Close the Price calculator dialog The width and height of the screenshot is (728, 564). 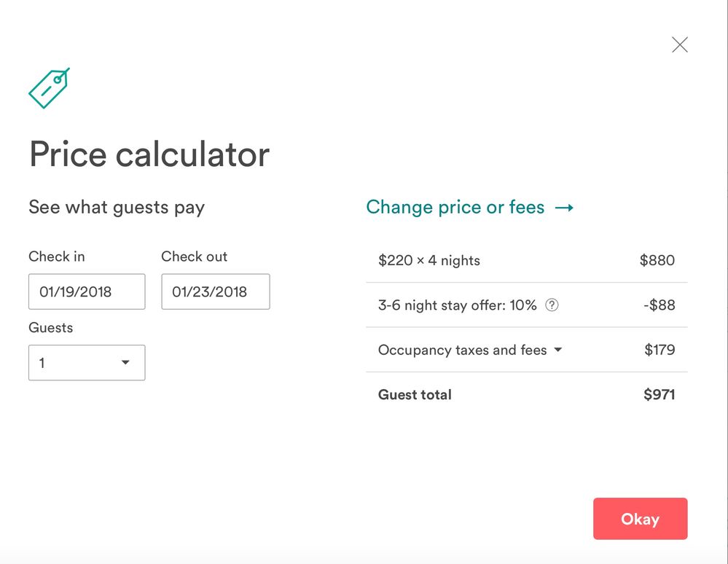tap(679, 45)
